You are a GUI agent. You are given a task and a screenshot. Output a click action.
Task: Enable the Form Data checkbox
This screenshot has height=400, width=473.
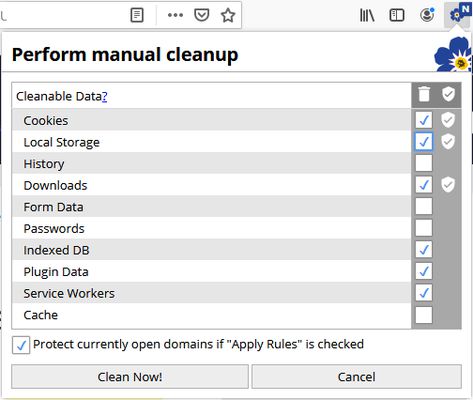point(424,206)
